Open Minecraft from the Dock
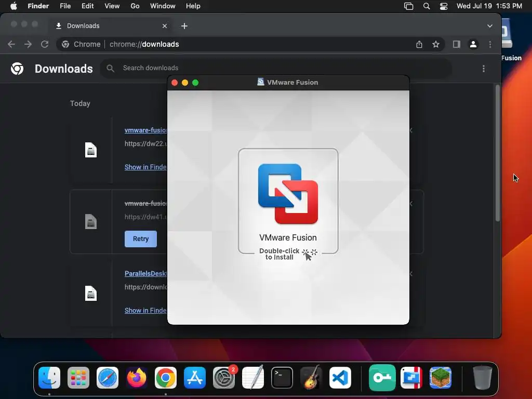The image size is (532, 399). click(x=441, y=378)
